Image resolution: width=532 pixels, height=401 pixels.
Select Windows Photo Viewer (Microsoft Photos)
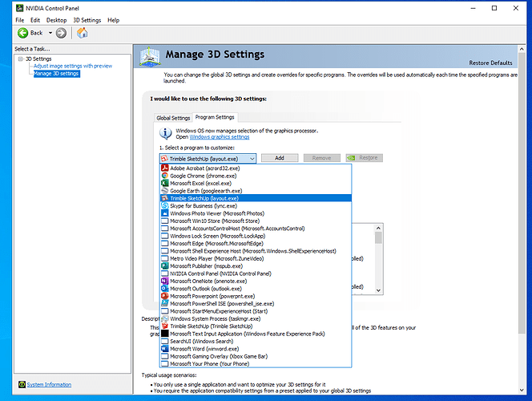pos(256,213)
